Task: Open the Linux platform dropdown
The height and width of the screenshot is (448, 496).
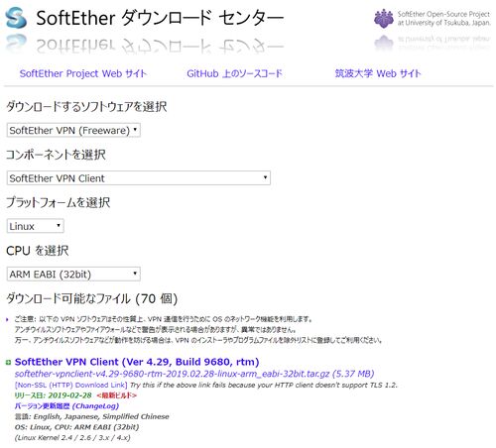Action: (36, 226)
